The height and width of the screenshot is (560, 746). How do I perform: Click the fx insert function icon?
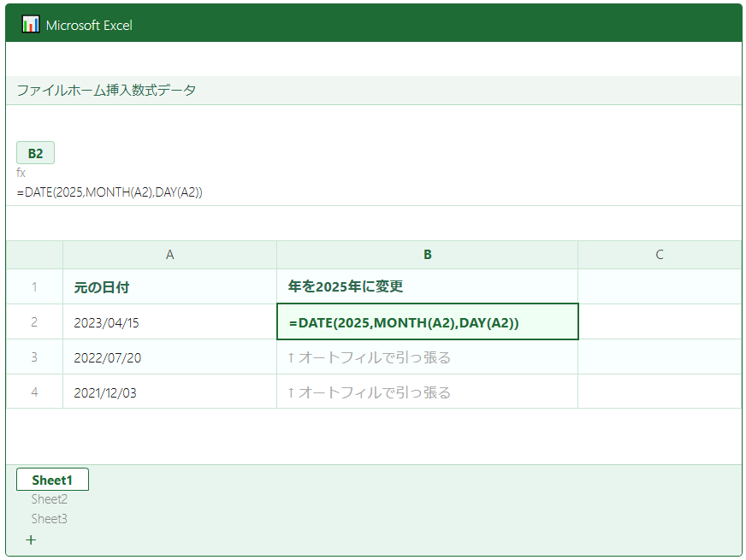point(21,174)
